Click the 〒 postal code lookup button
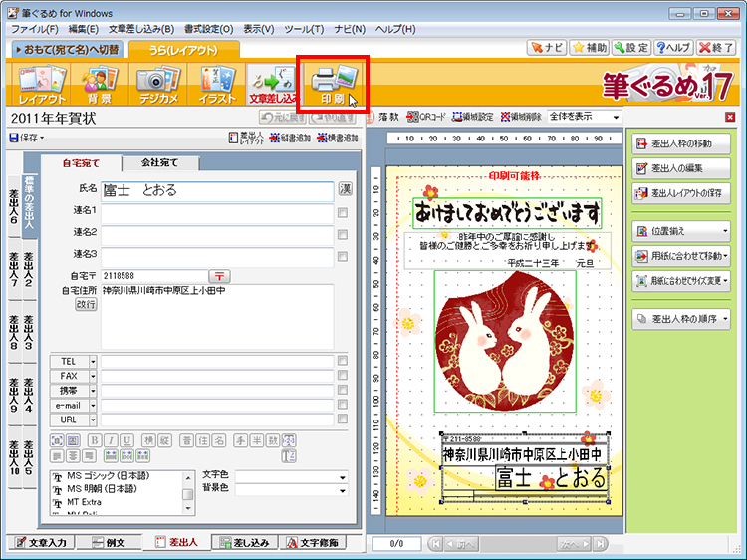The height and width of the screenshot is (560, 747). click(x=219, y=276)
